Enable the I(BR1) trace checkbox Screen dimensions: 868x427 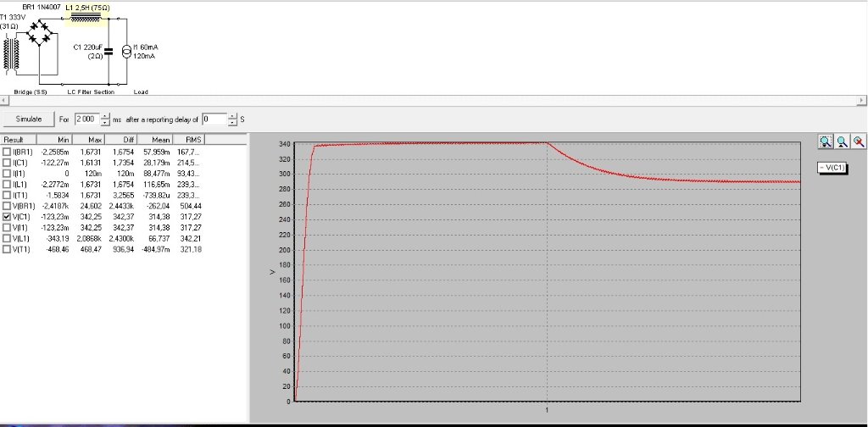pos(7,151)
